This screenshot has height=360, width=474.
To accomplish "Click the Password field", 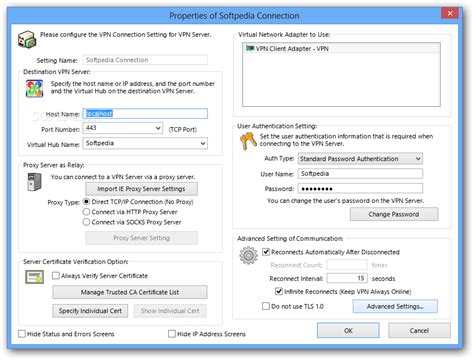I will point(360,189).
